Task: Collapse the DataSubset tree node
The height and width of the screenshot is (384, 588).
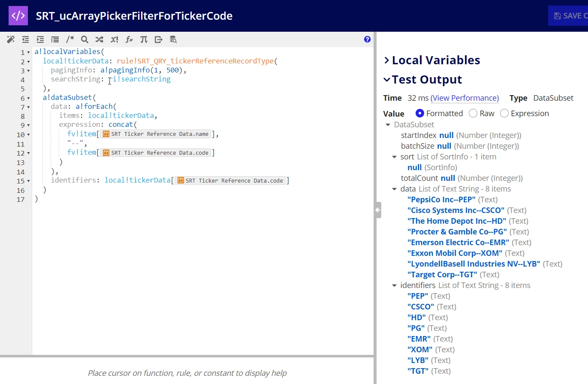Action: (x=388, y=125)
